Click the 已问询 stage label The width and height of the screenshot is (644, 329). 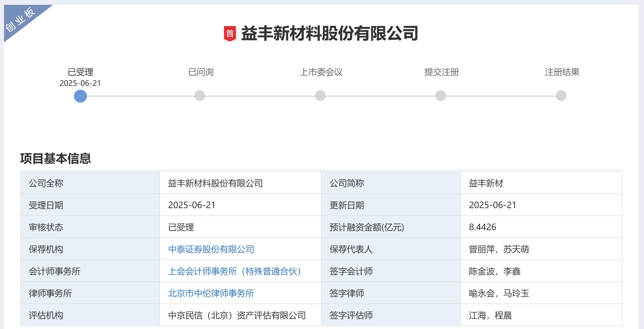point(201,72)
